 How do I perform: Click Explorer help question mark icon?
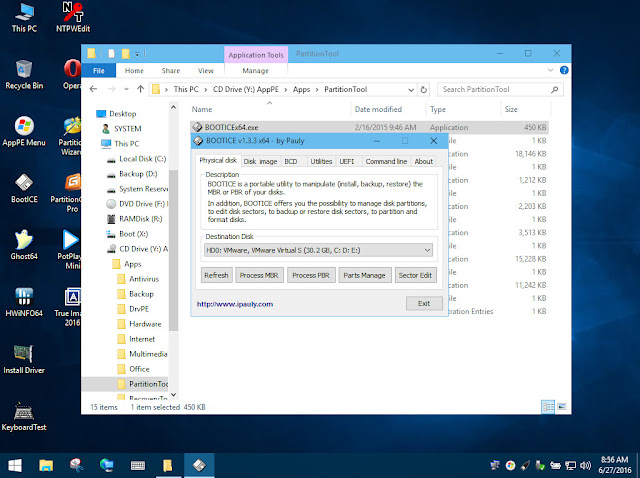[x=564, y=70]
